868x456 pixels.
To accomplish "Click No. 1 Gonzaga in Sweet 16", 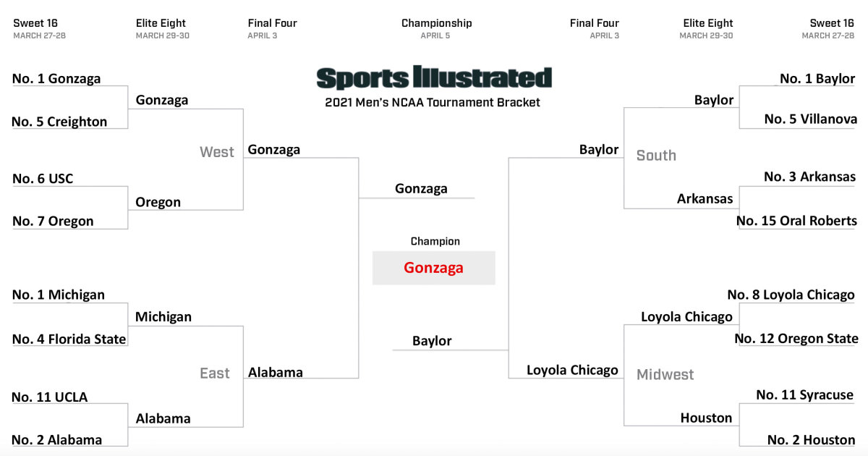I will [56, 79].
